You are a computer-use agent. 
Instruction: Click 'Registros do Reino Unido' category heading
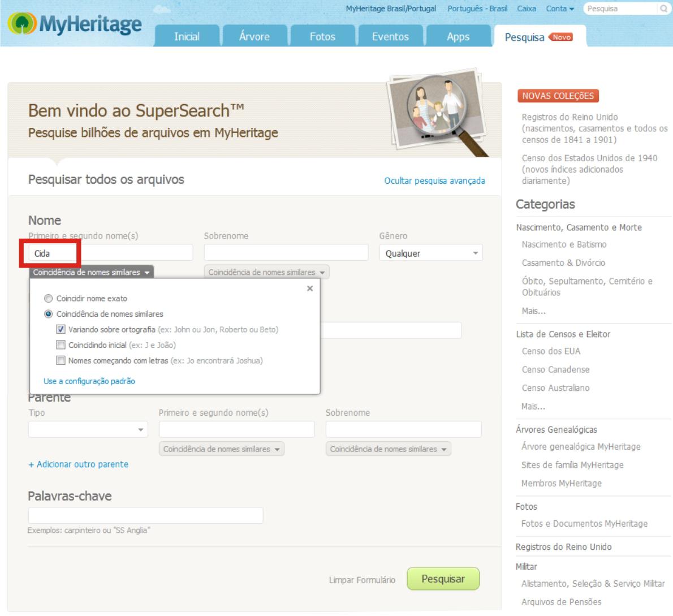[563, 547]
